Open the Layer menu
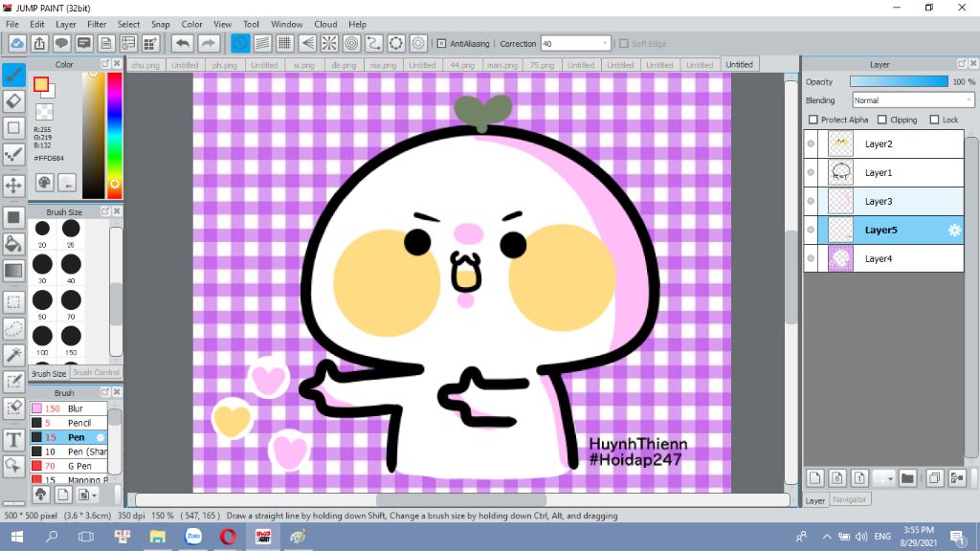This screenshot has width=980, height=551. (x=66, y=24)
